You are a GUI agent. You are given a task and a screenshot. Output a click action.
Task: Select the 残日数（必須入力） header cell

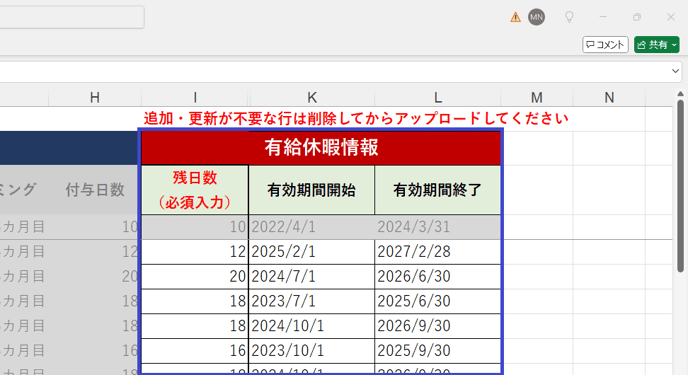tap(195, 190)
